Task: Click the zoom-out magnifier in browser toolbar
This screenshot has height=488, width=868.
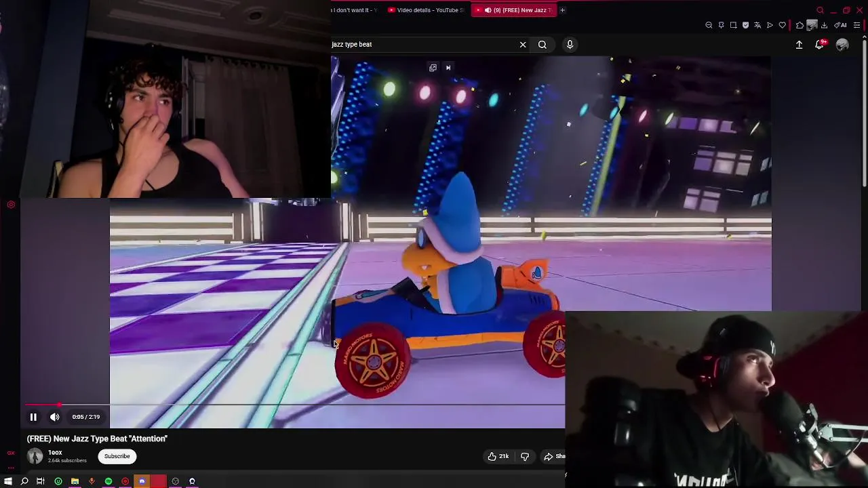Action: click(709, 26)
